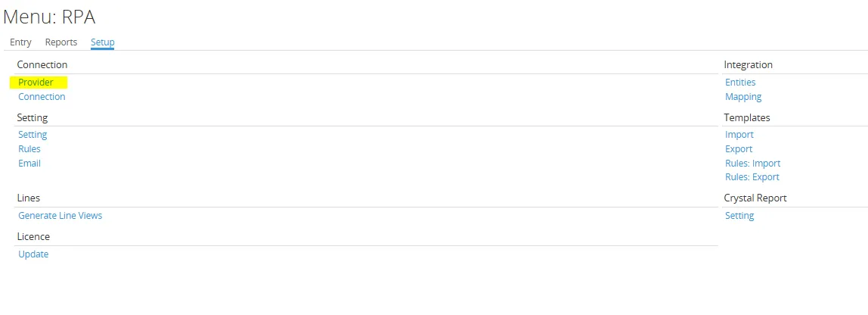This screenshot has width=868, height=315.
Task: Select the Setup tab
Action: point(102,42)
